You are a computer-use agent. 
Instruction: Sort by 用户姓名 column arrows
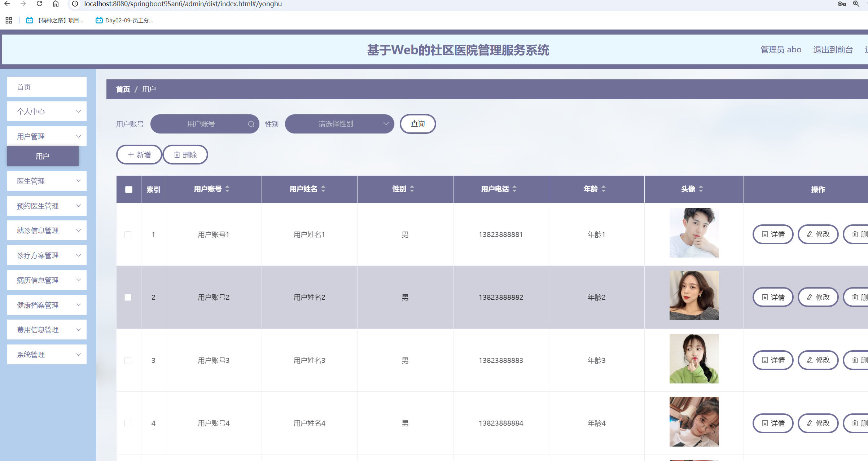click(323, 189)
